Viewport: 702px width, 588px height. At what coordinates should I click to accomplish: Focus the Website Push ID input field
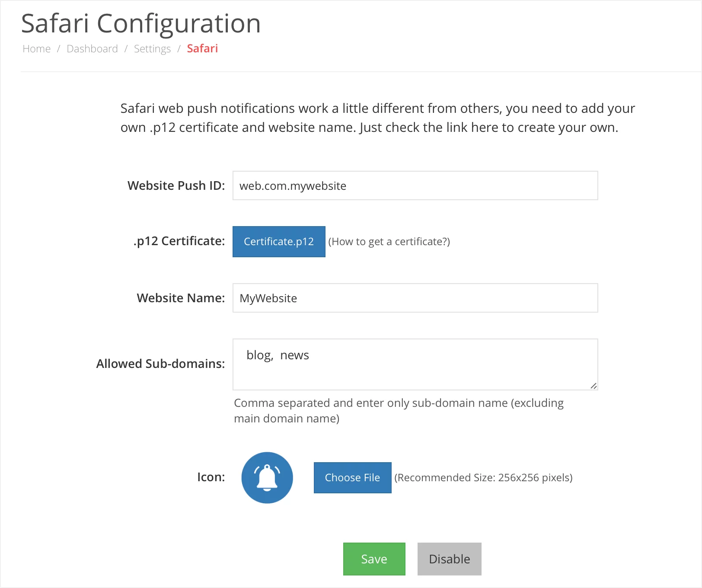click(415, 185)
